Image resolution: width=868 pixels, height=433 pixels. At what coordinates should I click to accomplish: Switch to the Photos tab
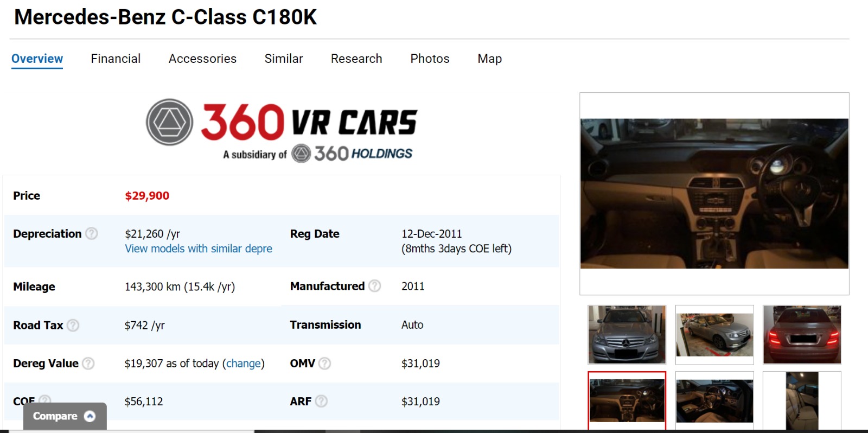point(430,59)
